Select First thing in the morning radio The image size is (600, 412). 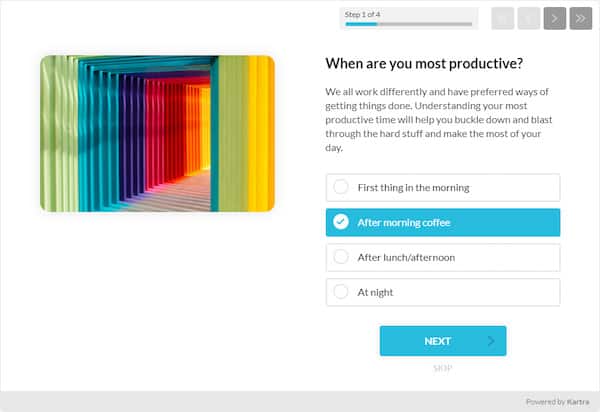(341, 187)
